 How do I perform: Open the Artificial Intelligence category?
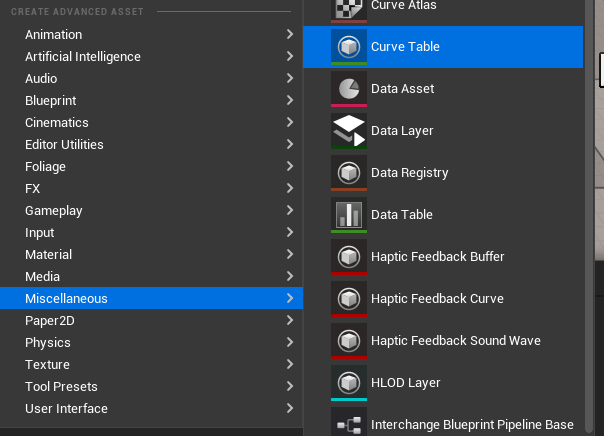[83, 57]
